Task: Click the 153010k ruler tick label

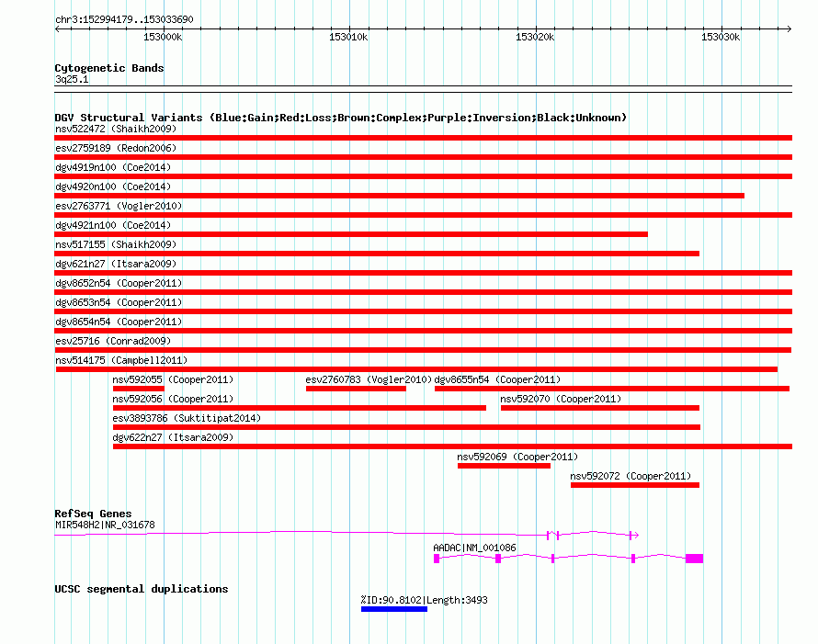Action: click(x=348, y=37)
